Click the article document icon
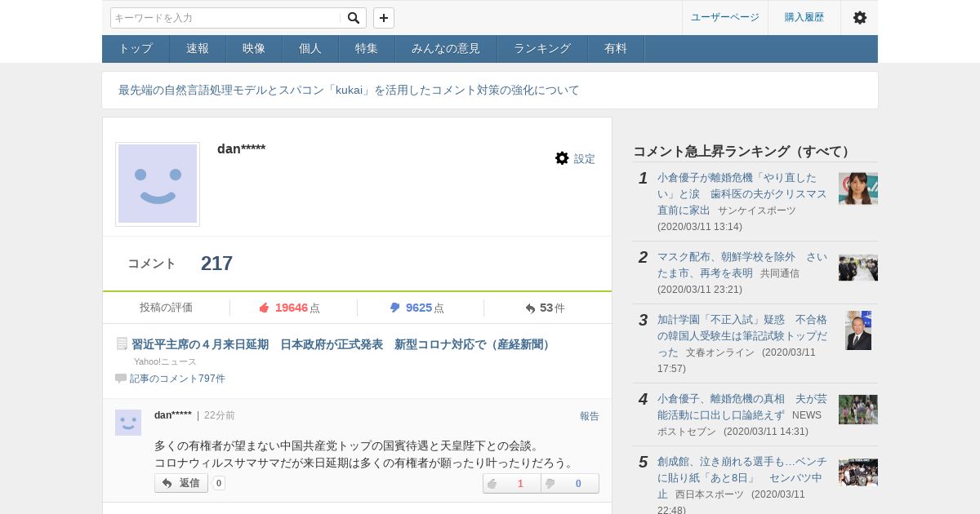The height and width of the screenshot is (514, 980). point(122,344)
